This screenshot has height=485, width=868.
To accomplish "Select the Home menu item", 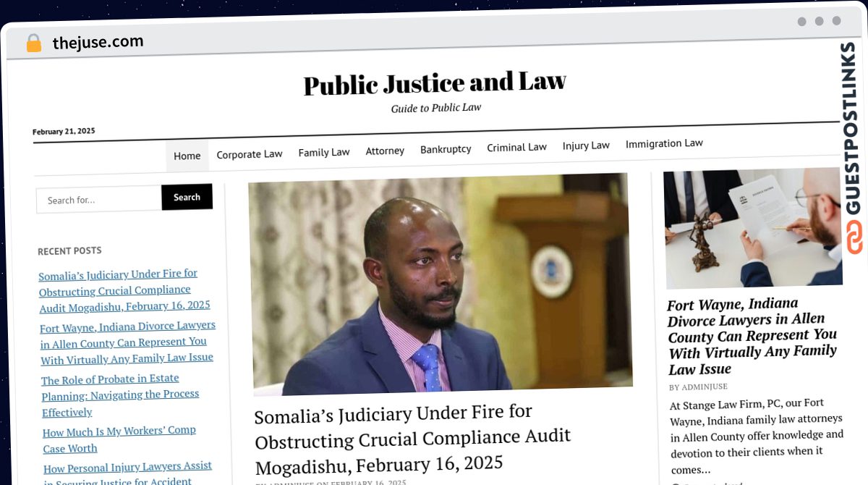I will pyautogui.click(x=187, y=156).
